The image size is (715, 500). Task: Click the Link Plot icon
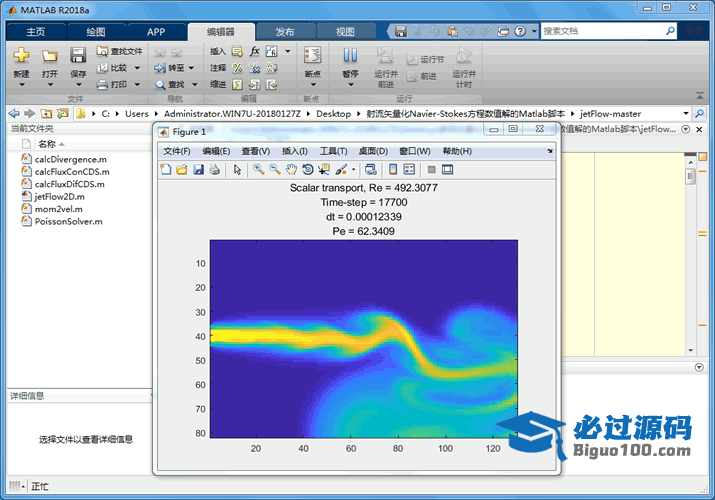[x=371, y=170]
